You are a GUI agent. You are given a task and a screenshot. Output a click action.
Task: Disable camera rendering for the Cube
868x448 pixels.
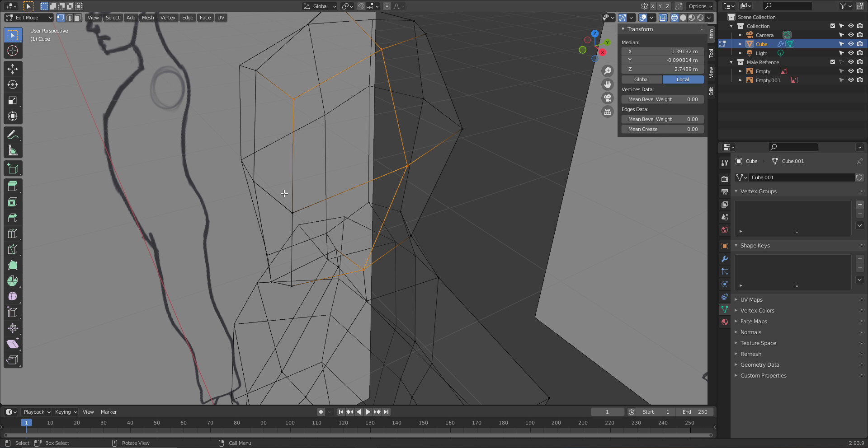[859, 44]
